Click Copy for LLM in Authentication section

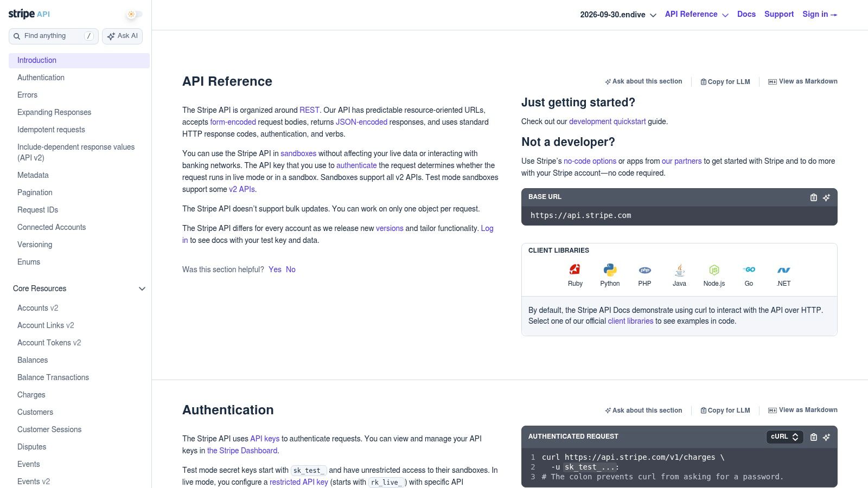click(x=725, y=410)
